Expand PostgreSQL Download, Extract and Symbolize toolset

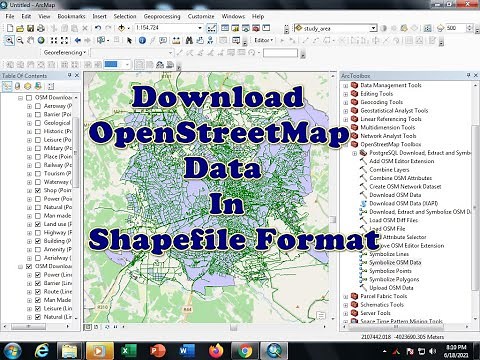354,153
